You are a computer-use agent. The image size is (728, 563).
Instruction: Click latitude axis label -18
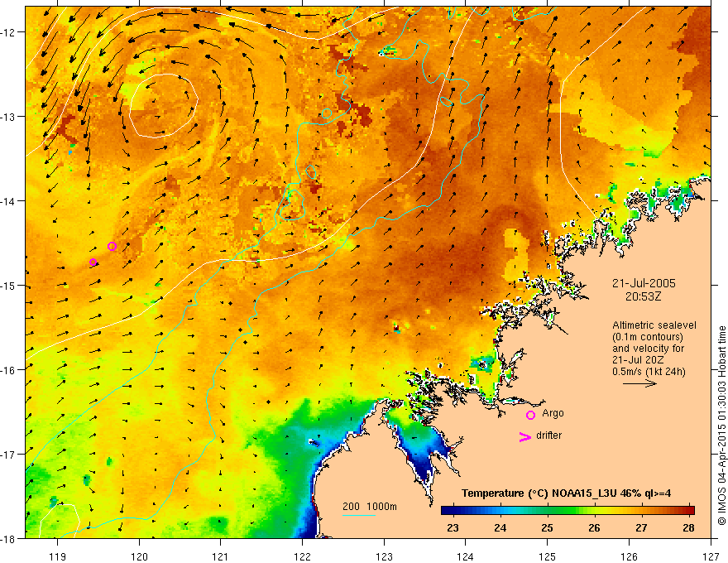click(x=9, y=539)
